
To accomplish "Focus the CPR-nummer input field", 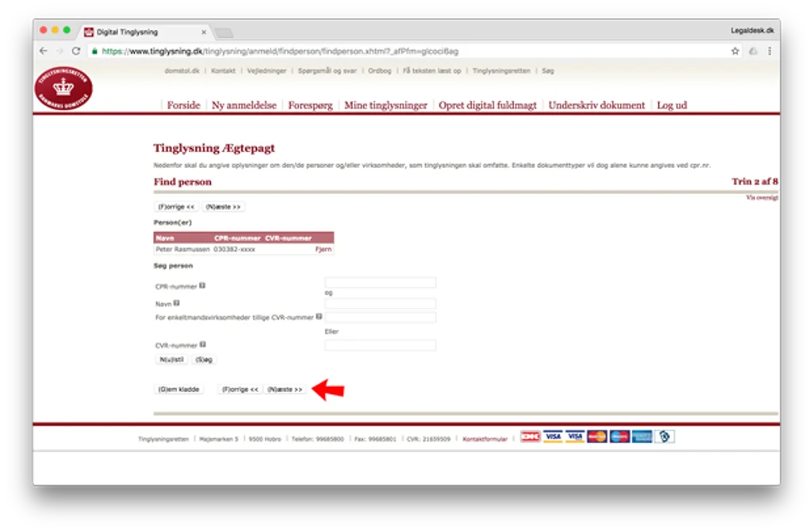I will coord(380,282).
